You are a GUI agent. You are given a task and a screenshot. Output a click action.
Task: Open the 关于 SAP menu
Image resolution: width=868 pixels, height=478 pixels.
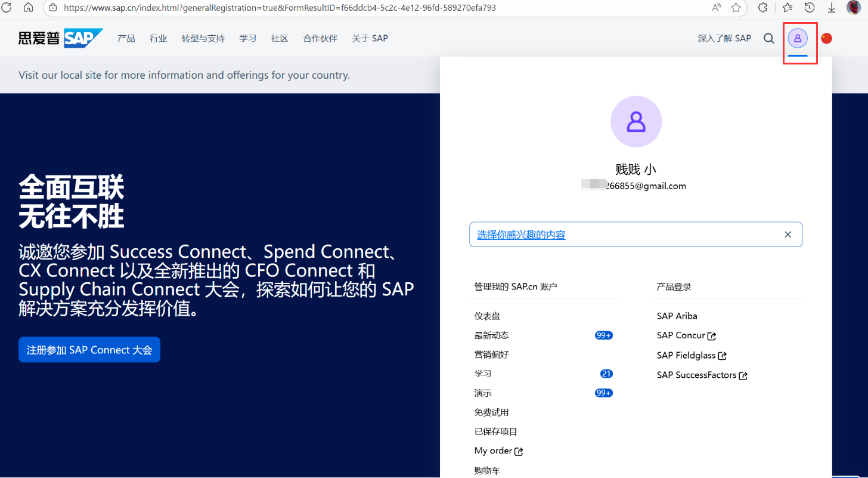370,38
